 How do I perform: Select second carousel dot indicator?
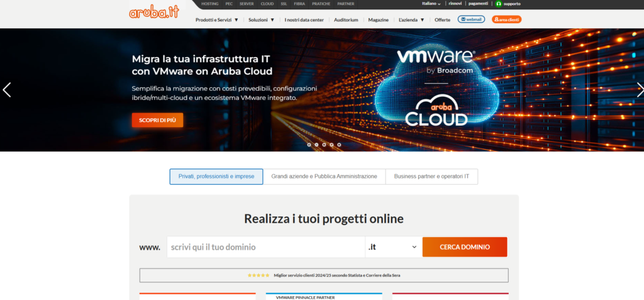317,145
